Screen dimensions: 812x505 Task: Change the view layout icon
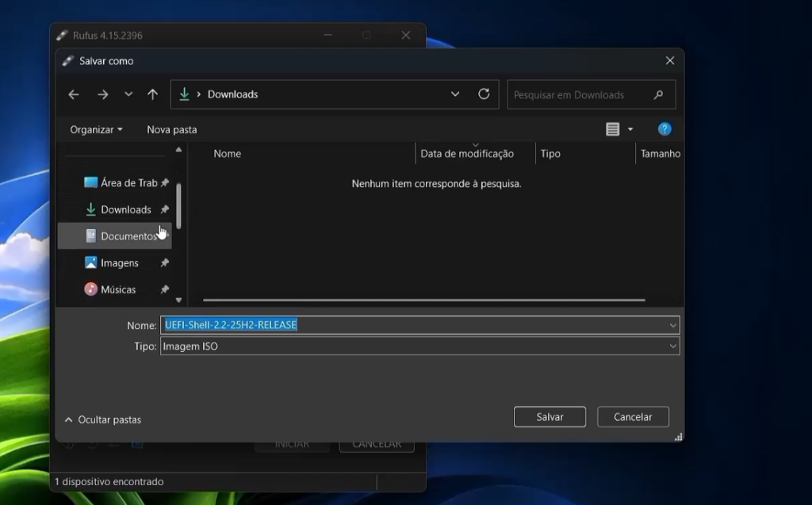613,129
